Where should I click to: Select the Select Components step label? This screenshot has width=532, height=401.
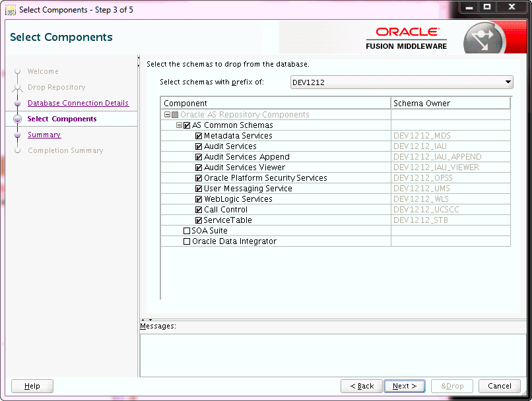point(62,119)
